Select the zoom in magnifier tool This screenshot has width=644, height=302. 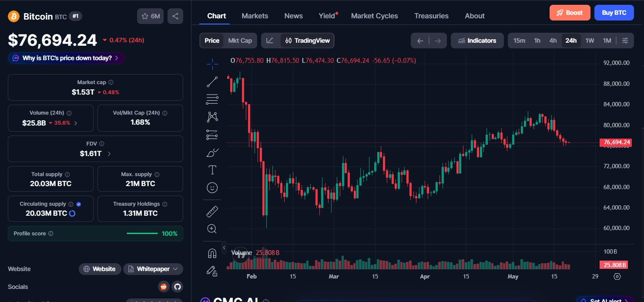[212, 229]
